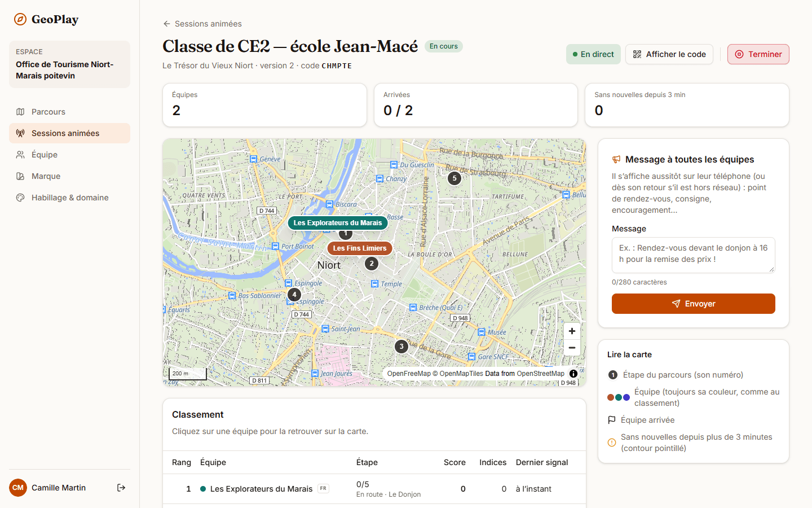Click the megaphone icon beside Message à toutes les équipes
The width and height of the screenshot is (812, 508).
616,160
